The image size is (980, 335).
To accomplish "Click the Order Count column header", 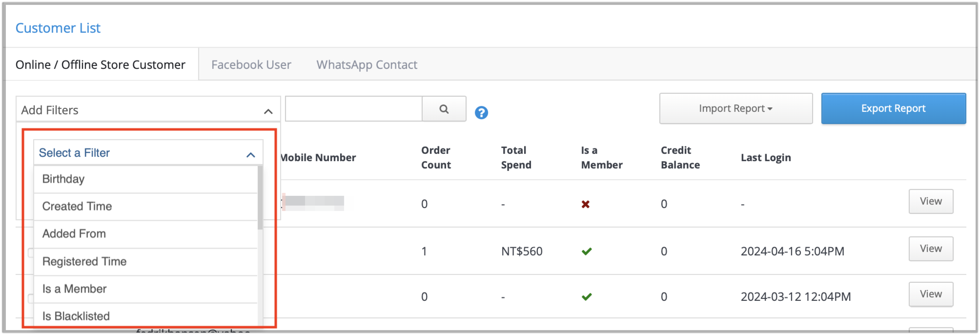I will 436,157.
